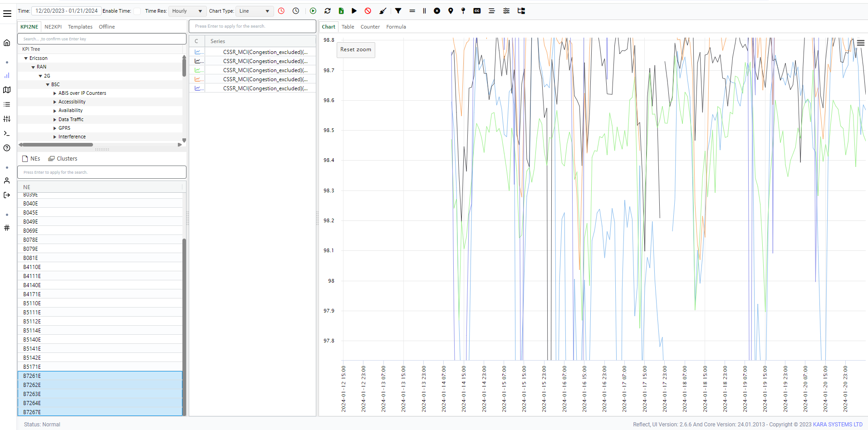This screenshot has height=430, width=868.
Task: Click the hash symbol sidebar icon
Action: [x=7, y=228]
